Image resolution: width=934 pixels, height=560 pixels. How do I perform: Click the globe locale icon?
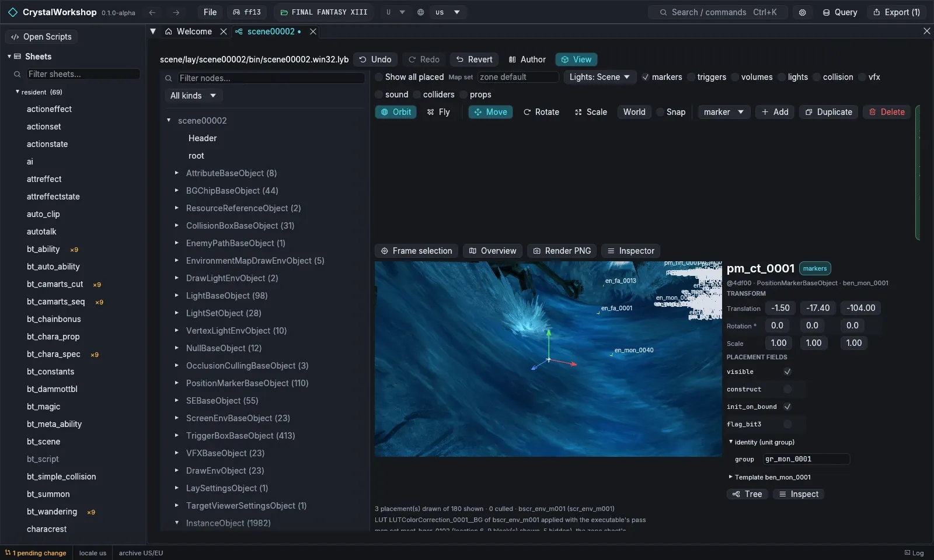coord(420,12)
